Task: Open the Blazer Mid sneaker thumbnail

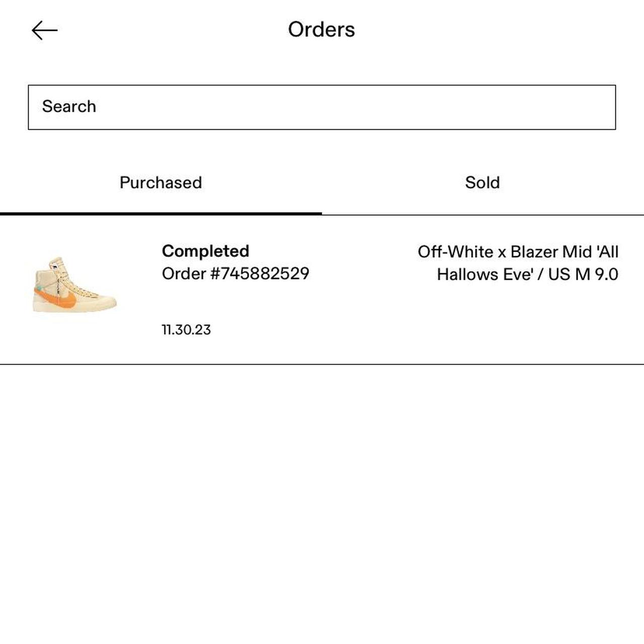Action: (74, 285)
